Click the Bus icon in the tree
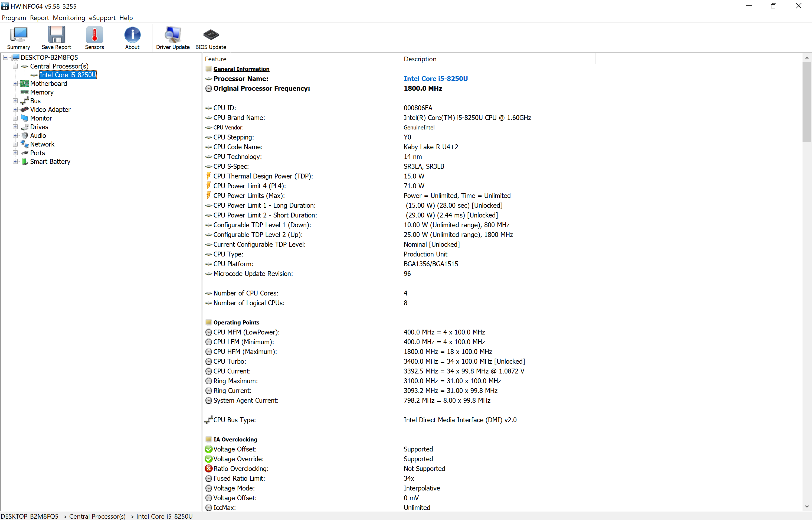Image resolution: width=812 pixels, height=520 pixels. (25, 101)
